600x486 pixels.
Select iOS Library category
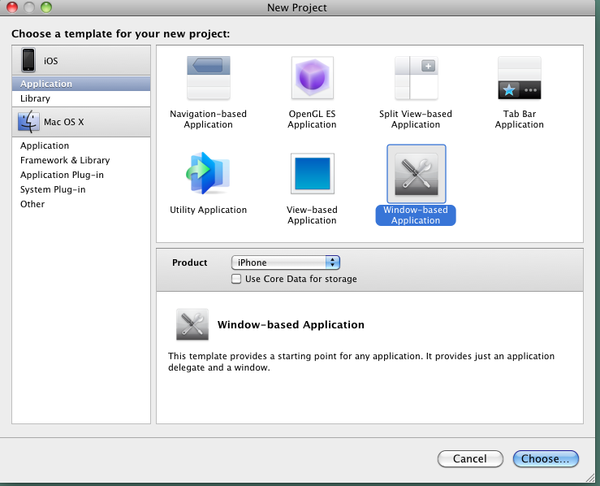point(81,98)
